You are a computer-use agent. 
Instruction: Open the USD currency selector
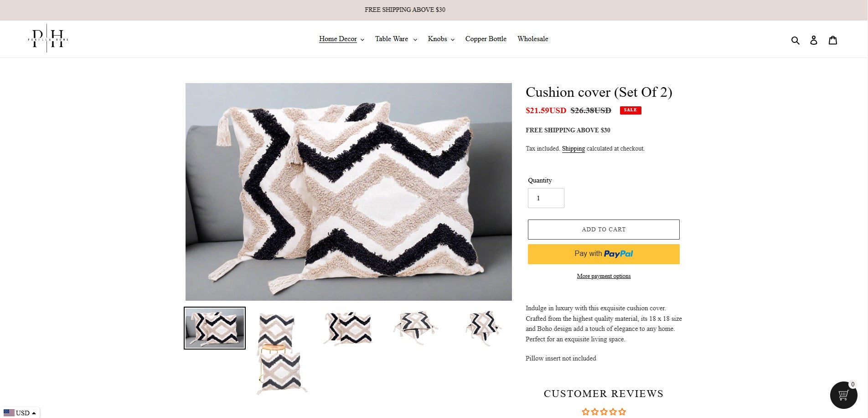click(20, 413)
